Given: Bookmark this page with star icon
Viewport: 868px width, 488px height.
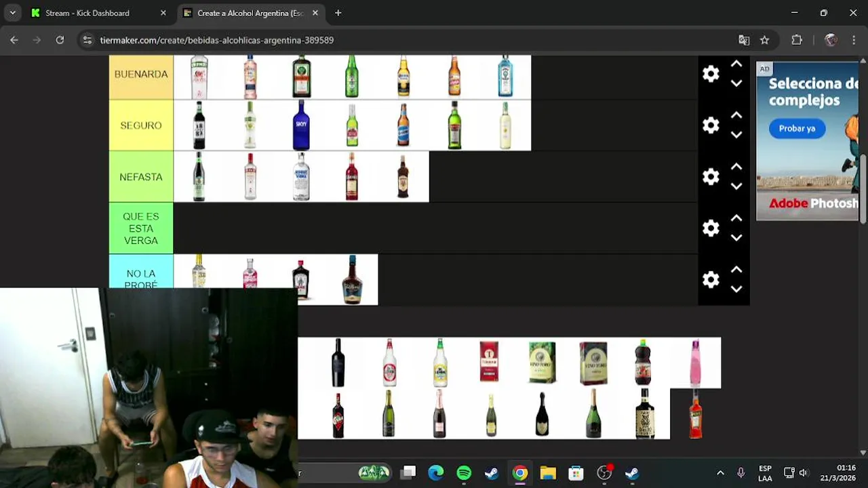Looking at the screenshot, I should point(764,40).
